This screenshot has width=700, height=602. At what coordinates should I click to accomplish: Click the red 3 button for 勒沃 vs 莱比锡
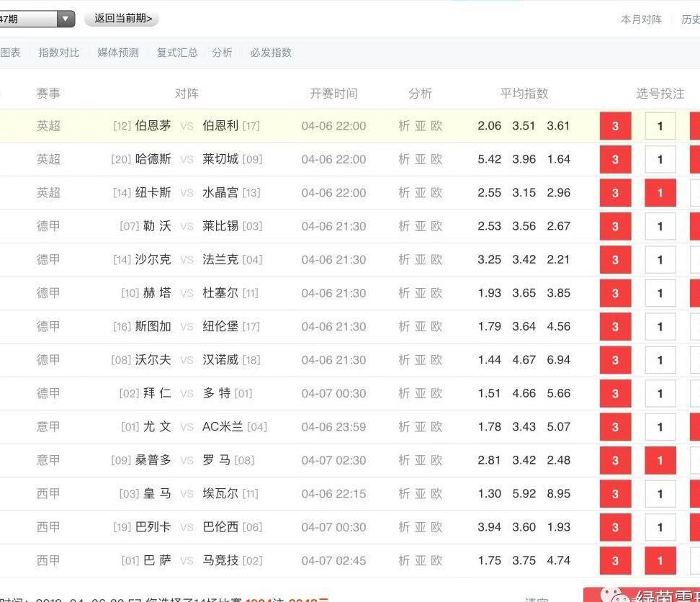point(615,226)
